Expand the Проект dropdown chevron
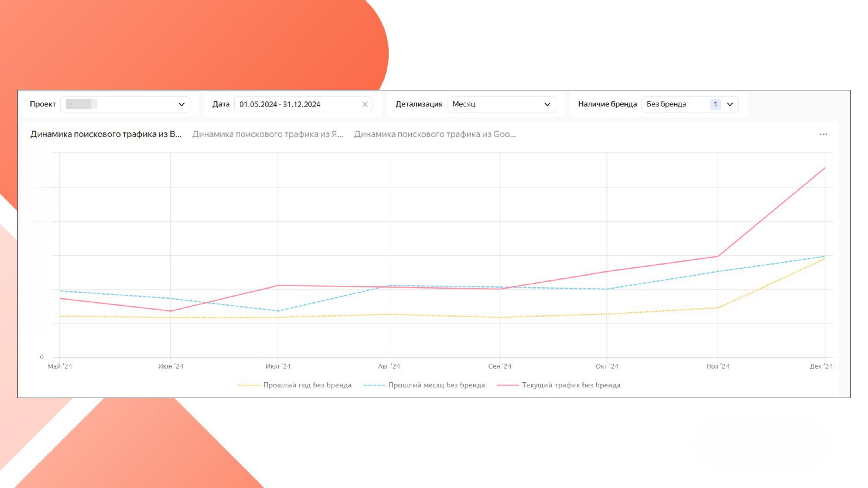This screenshot has width=868, height=488. coord(181,104)
